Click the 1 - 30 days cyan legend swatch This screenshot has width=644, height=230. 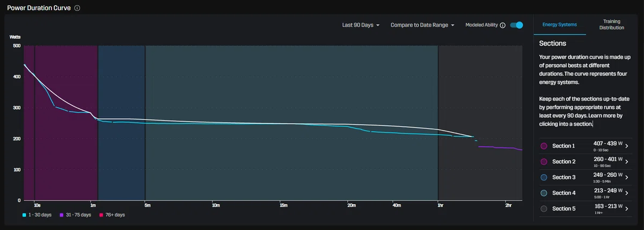click(x=24, y=215)
